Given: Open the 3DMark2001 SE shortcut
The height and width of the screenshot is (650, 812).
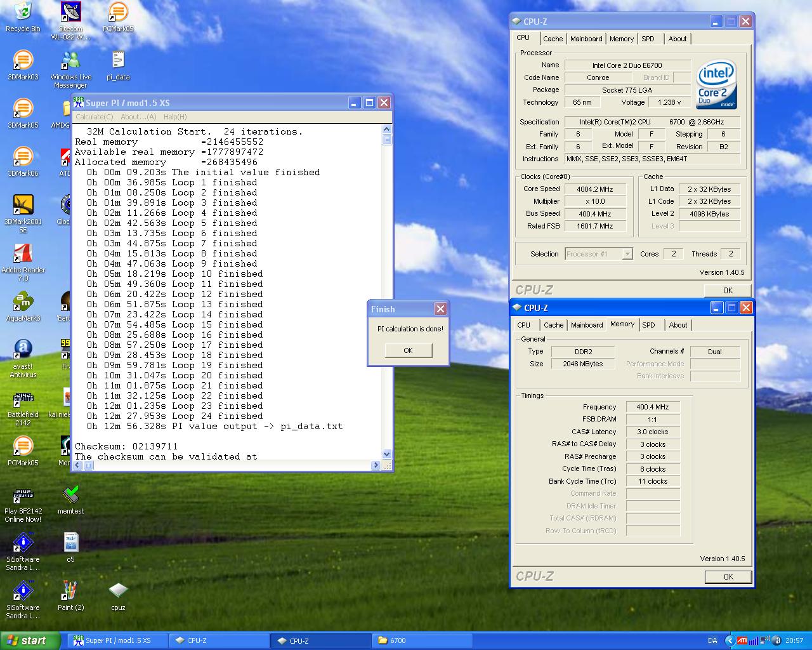Looking at the screenshot, I should [x=23, y=214].
